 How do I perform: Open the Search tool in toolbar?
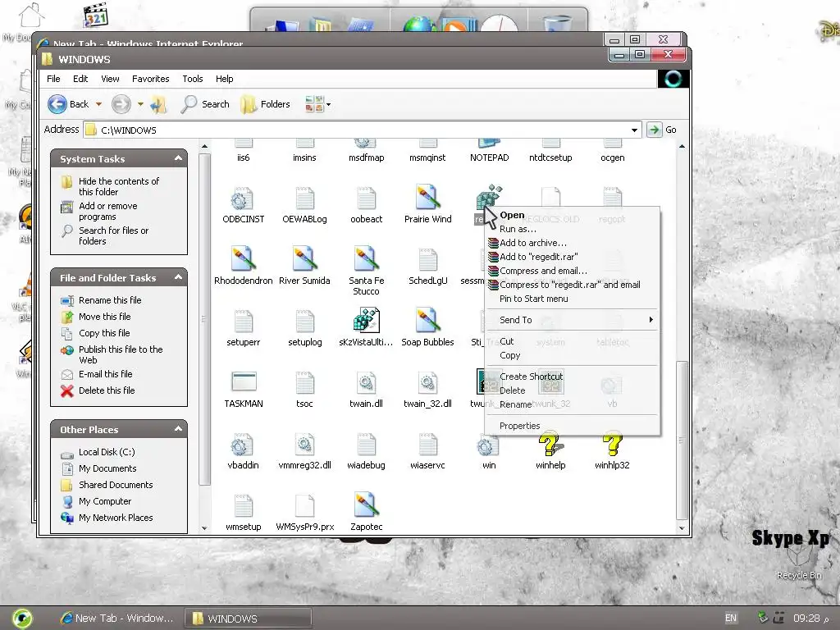point(204,104)
